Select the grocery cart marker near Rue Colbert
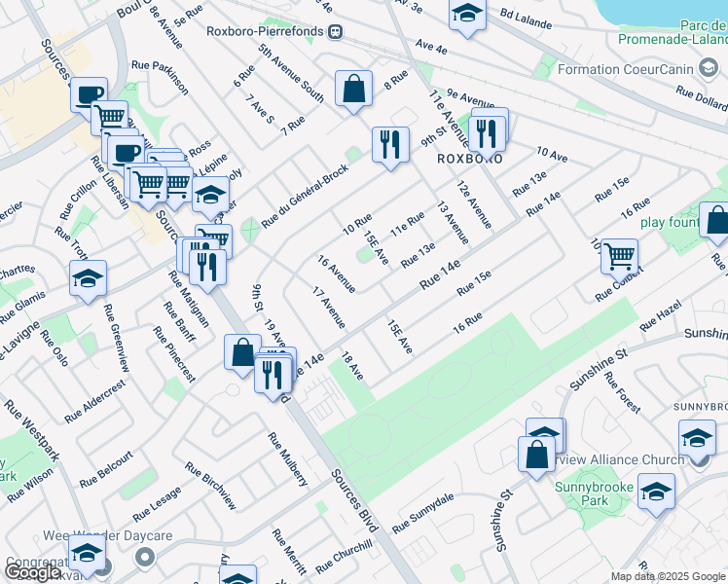The image size is (728, 584). coord(619,258)
